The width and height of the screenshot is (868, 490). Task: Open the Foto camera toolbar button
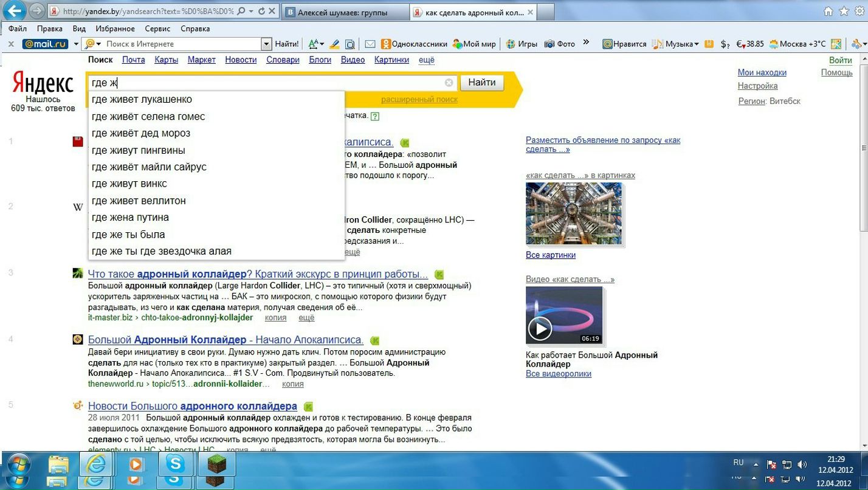pos(559,44)
